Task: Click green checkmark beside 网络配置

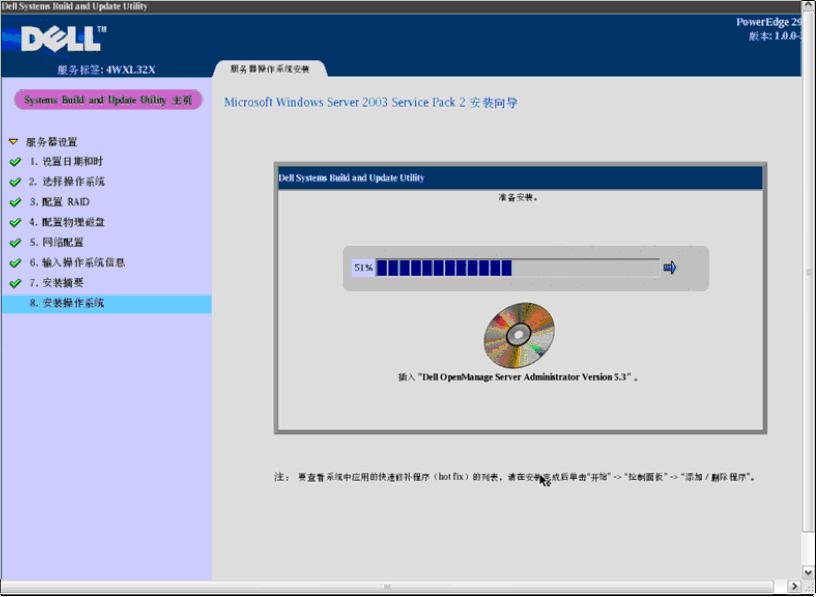Action: [15, 243]
